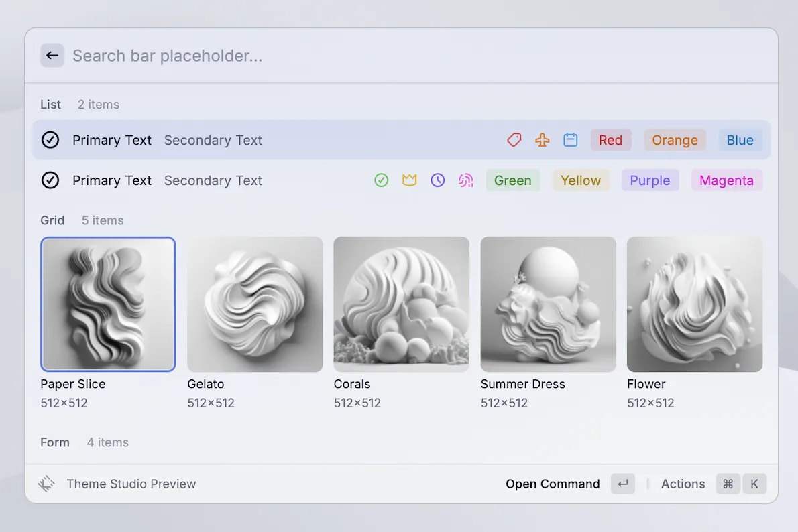798x532 pixels.
Task: Open the Actions menu
Action: click(683, 484)
